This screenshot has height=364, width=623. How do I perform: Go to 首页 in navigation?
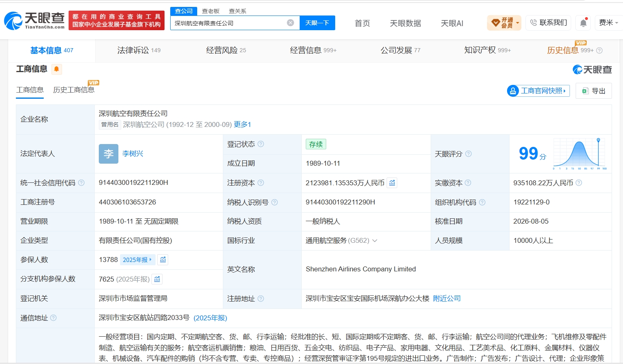[x=362, y=23]
